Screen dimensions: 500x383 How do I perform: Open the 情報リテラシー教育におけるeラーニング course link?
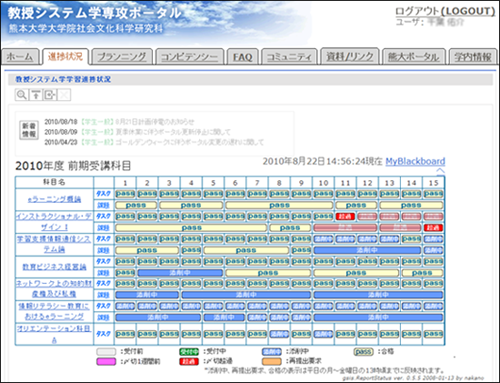54,311
